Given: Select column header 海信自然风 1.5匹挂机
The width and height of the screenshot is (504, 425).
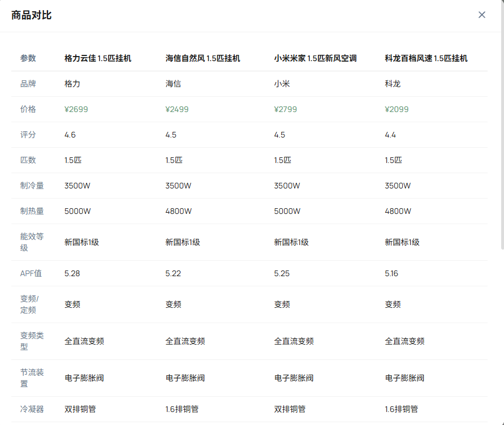Looking at the screenshot, I should [x=203, y=58].
